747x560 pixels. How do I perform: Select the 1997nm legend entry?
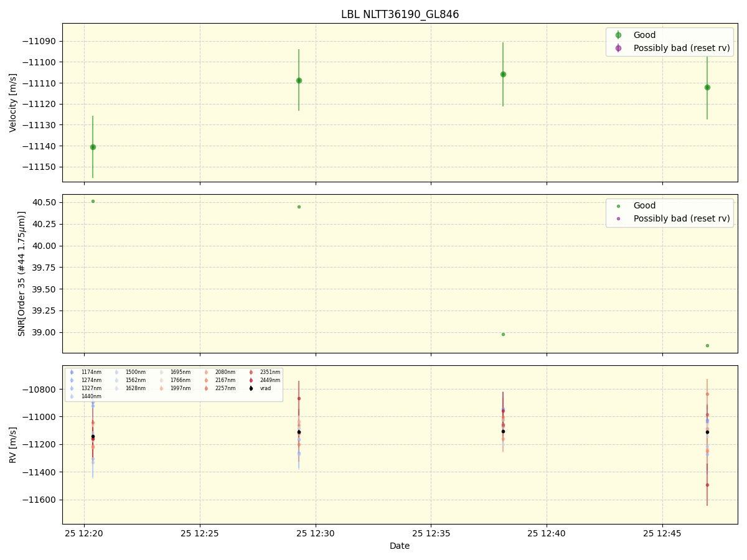click(174, 388)
